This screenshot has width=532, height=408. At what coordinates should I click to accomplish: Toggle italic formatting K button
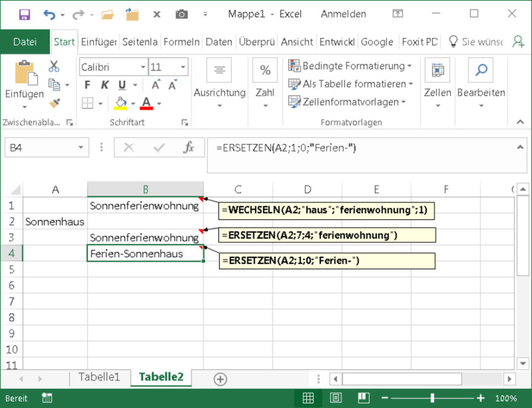click(105, 85)
